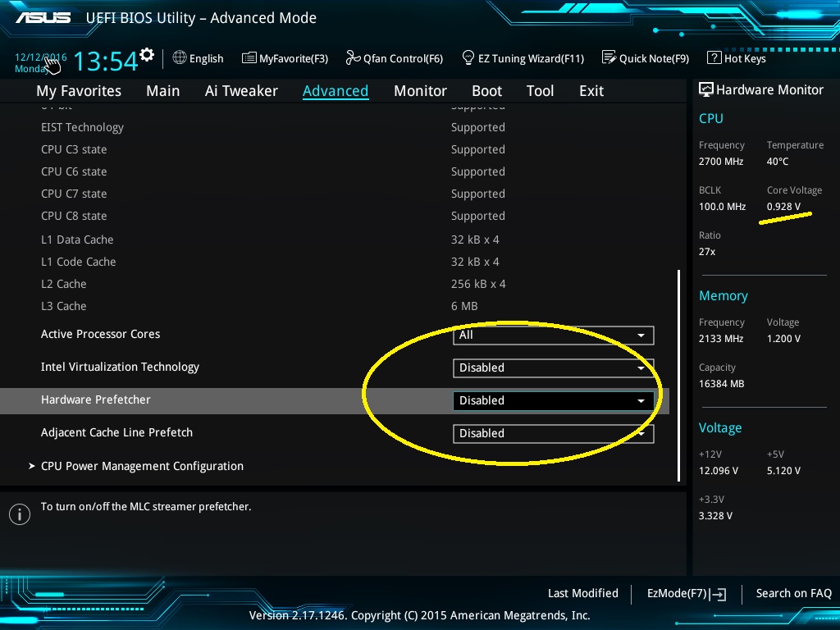Click CPU C7 state row
840x630 pixels.
74,194
